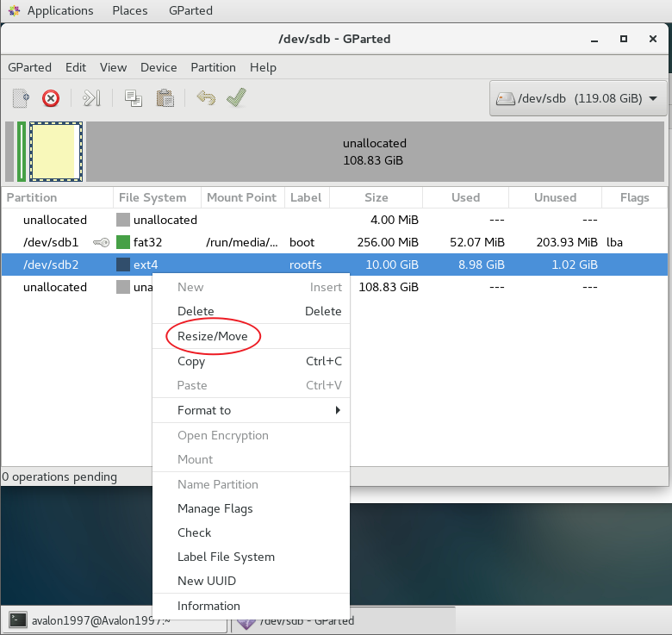Image resolution: width=672 pixels, height=635 pixels.
Task: Click the Paste clipboard toolbar icon
Action: (x=165, y=98)
